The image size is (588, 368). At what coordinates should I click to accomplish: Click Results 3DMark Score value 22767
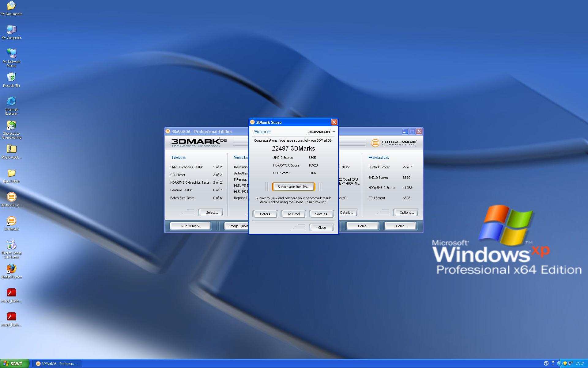point(407,167)
